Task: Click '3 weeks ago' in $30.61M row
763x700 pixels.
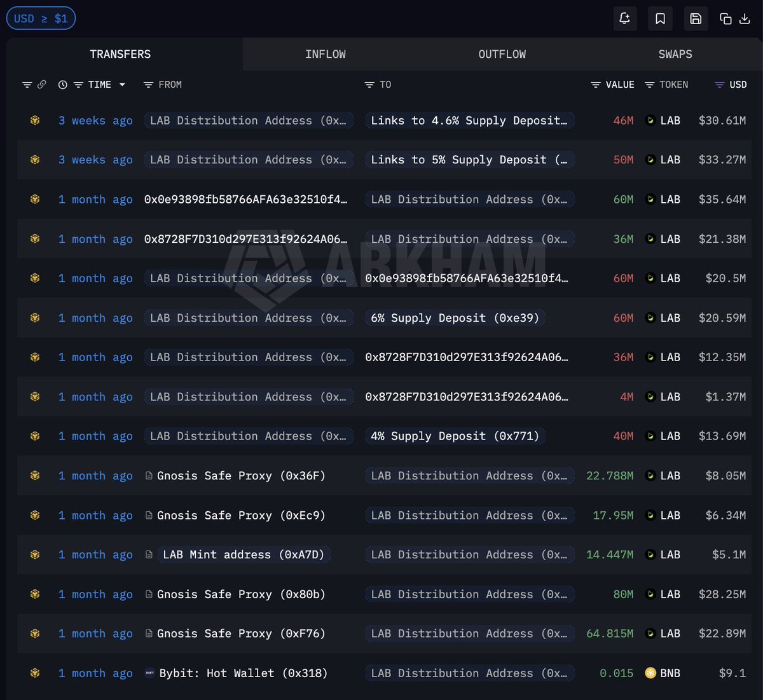Action: click(x=95, y=120)
